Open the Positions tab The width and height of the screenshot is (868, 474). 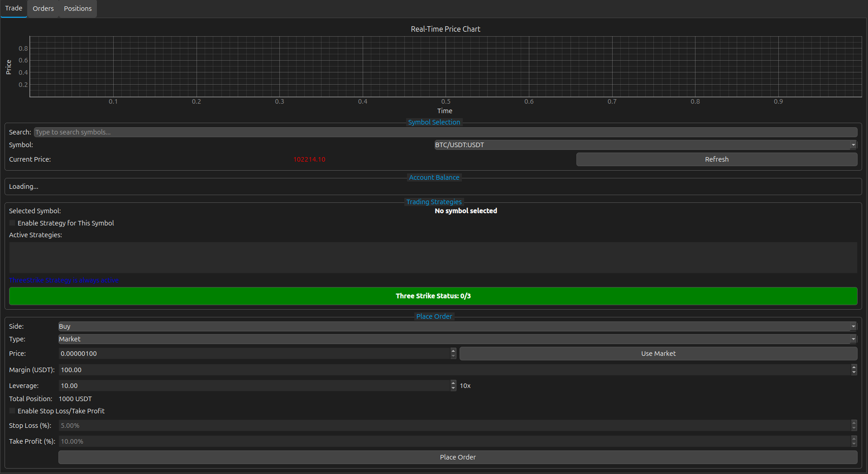[x=77, y=9]
